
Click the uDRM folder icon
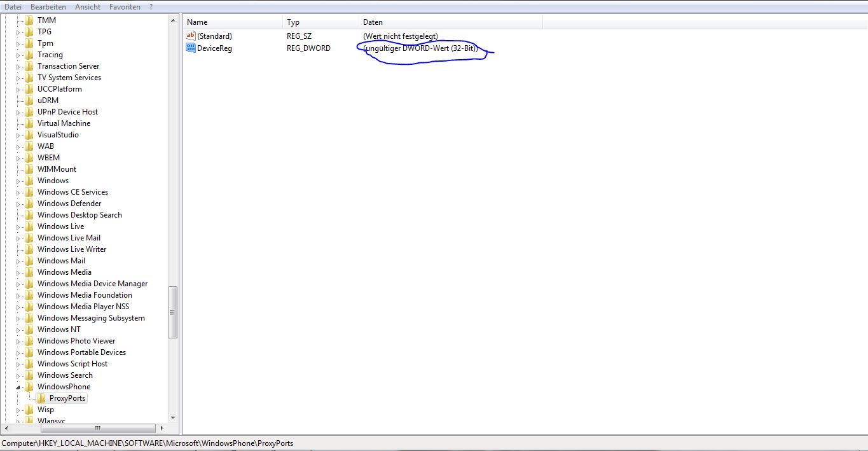point(29,101)
